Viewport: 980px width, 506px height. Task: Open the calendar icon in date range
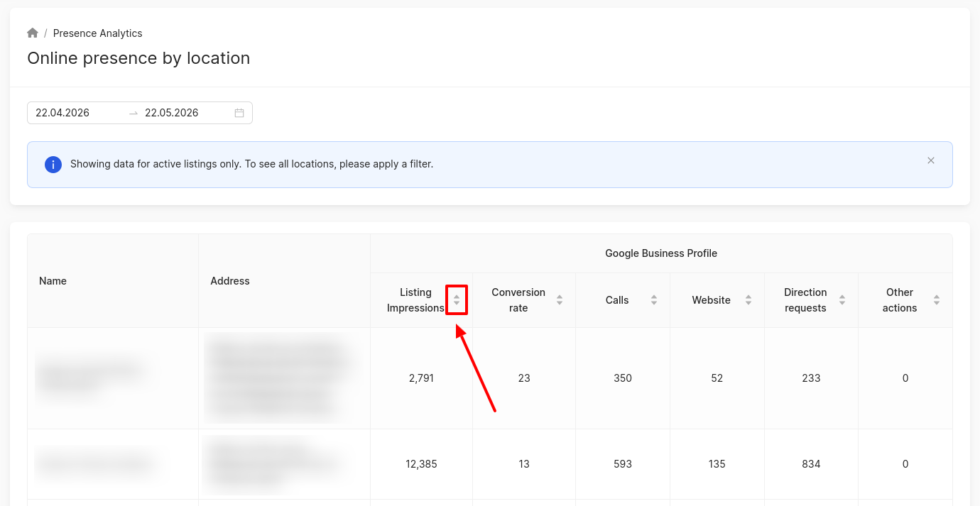[x=239, y=113]
